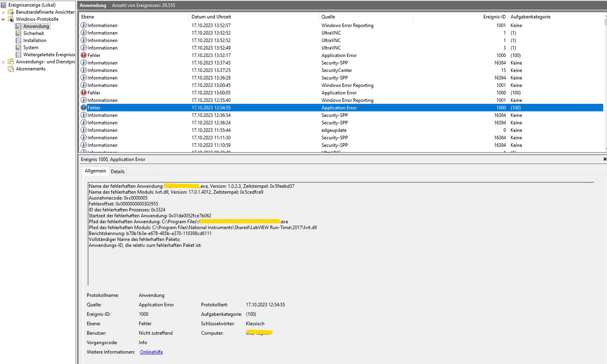Click the red error icon of the 13:00:05 event
The height and width of the screenshot is (364, 607).
click(83, 93)
